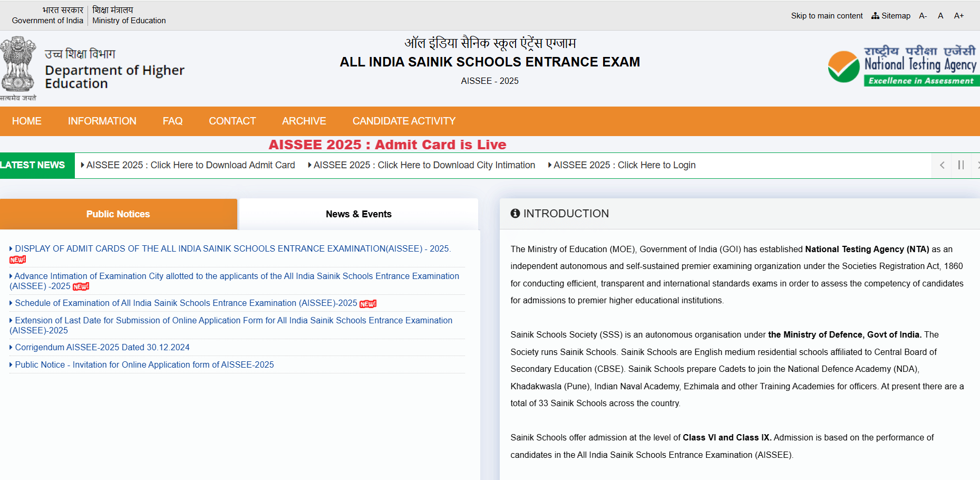The height and width of the screenshot is (480, 980).
Task: Open Corrigendum AISSEE-2025 Dated 30.12.2024 notice
Action: click(x=102, y=347)
